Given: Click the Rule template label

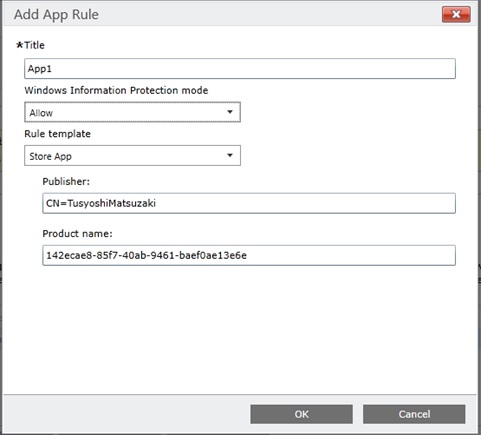Looking at the screenshot, I should 57,134.
